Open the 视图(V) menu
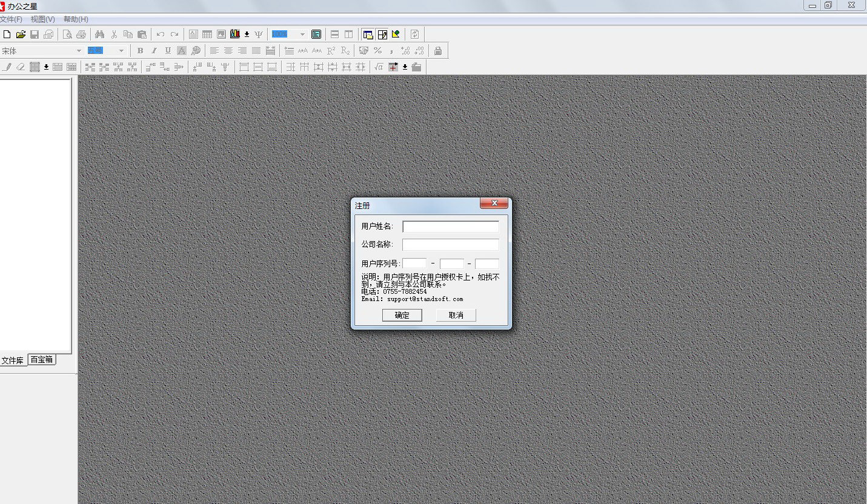Screen dimensions: 867x504 (43, 19)
